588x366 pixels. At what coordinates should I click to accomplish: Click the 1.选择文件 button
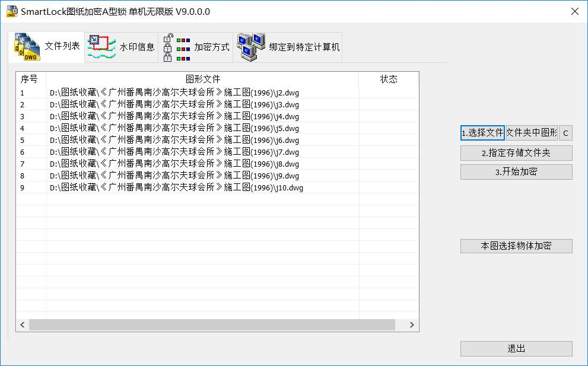click(x=481, y=133)
